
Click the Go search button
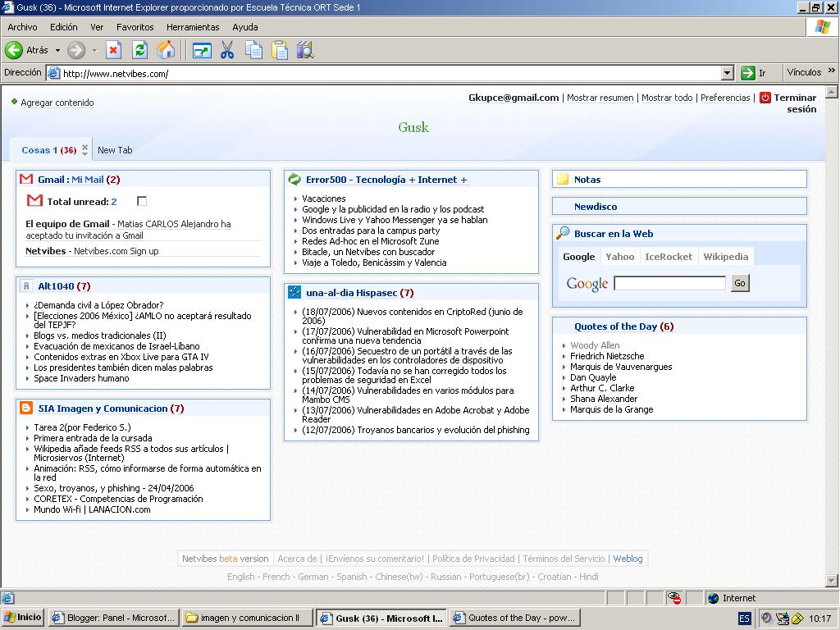tap(740, 283)
